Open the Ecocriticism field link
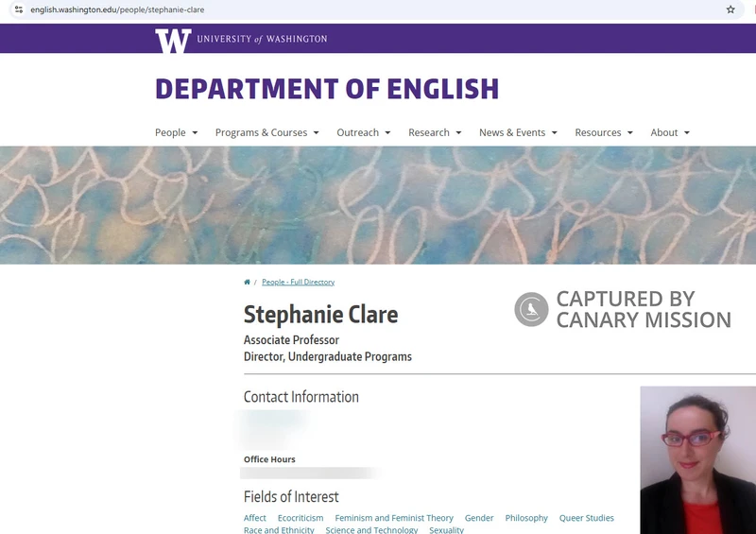Image resolution: width=756 pixels, height=534 pixels. click(301, 518)
